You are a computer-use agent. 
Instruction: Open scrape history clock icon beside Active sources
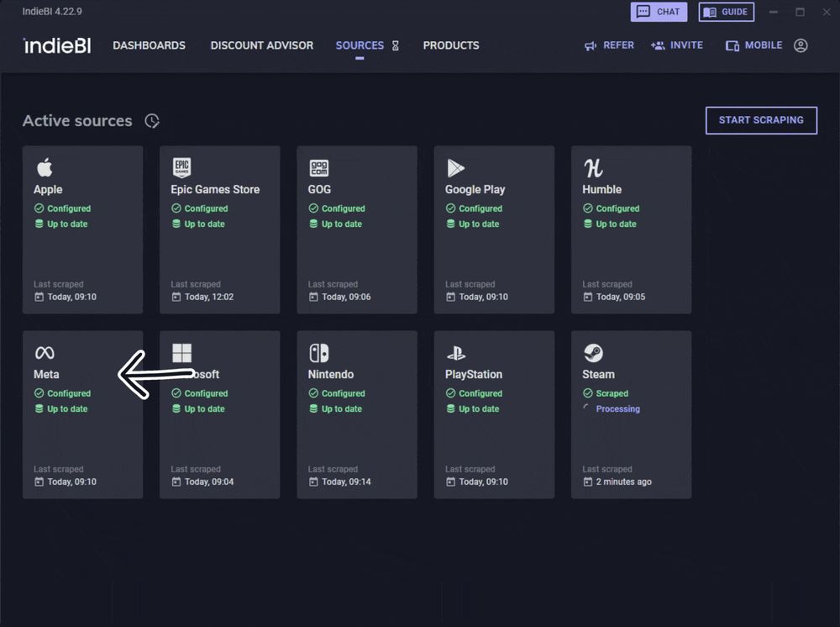pyautogui.click(x=152, y=121)
